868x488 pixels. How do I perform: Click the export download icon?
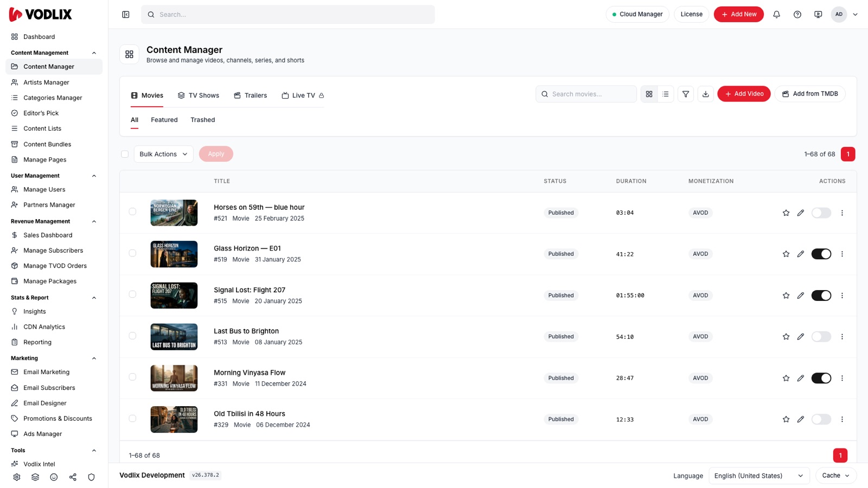click(x=705, y=94)
